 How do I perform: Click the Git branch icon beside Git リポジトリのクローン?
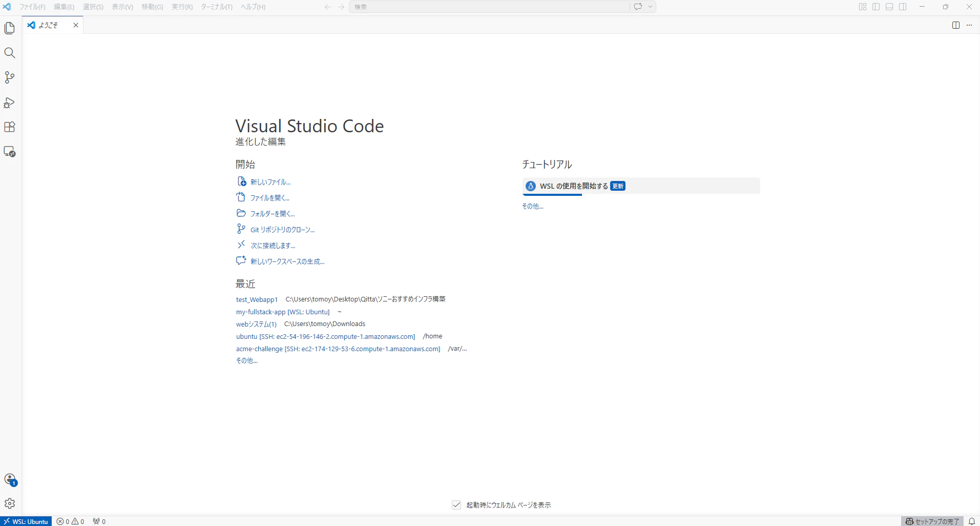[241, 229]
